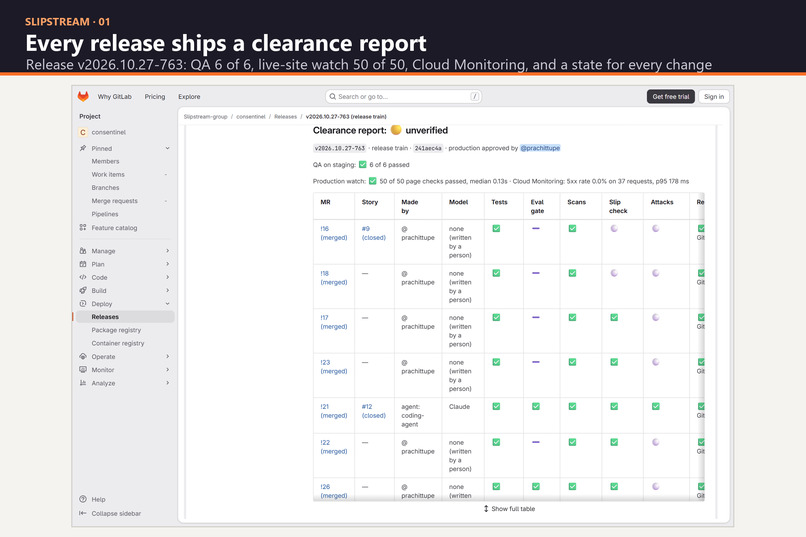This screenshot has height=537, width=806.
Task: Open the Explore nav item
Action: (x=189, y=97)
